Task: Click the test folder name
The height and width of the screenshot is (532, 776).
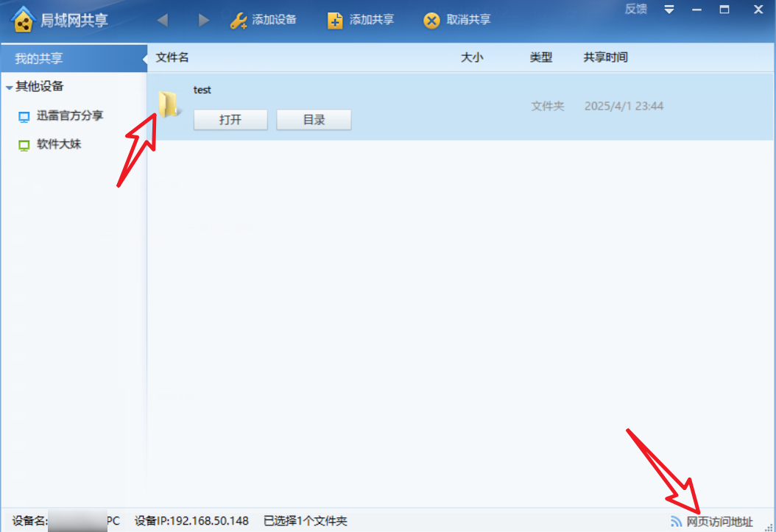Action: [x=202, y=90]
